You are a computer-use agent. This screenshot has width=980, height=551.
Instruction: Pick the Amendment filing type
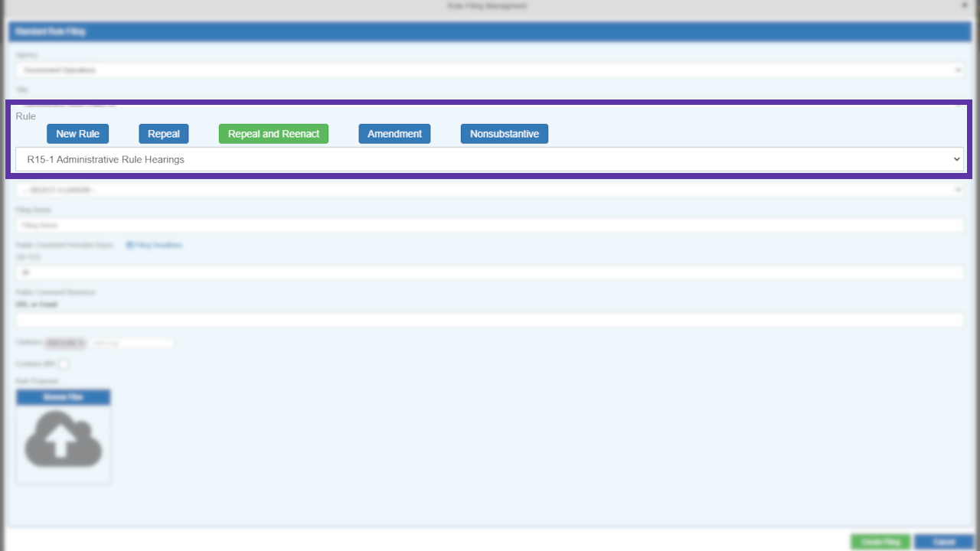pyautogui.click(x=394, y=134)
